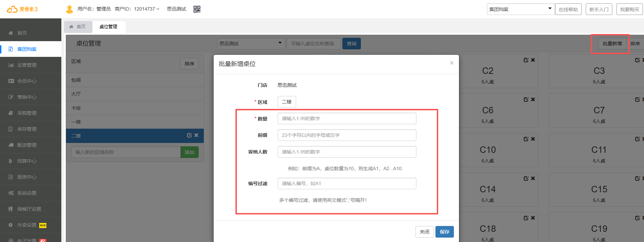Open 运营管理 in the sidebar
Screen dimensions: 644x242
coord(27,65)
